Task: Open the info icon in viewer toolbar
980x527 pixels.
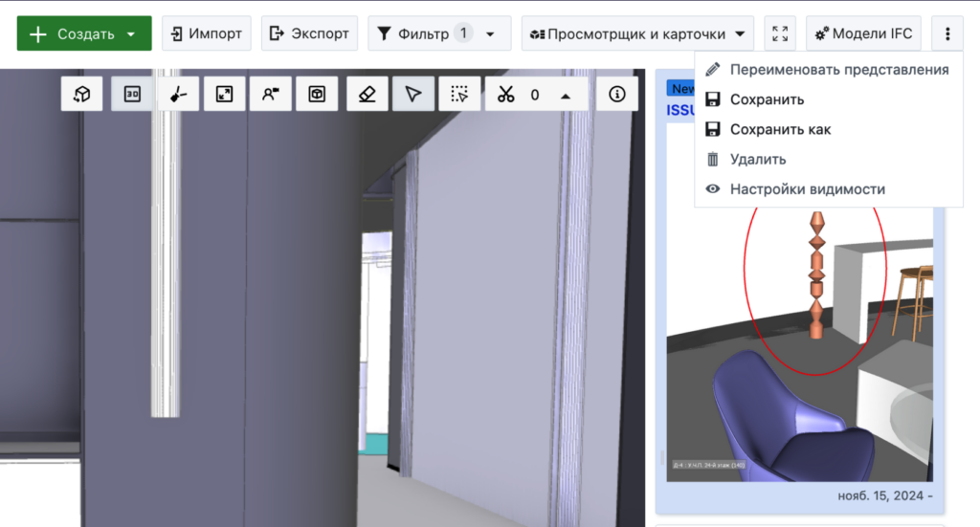Action: 617,94
